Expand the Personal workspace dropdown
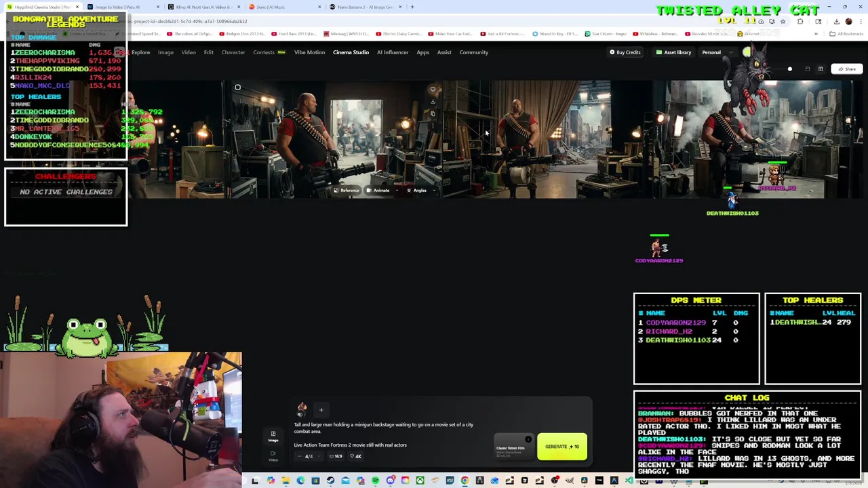868x488 pixels. coord(717,52)
